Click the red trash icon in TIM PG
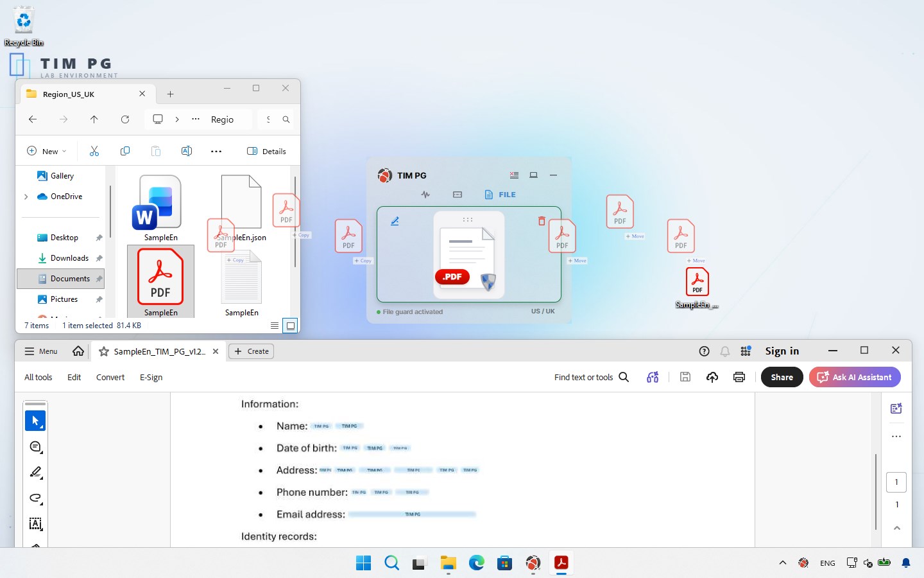 click(x=542, y=221)
